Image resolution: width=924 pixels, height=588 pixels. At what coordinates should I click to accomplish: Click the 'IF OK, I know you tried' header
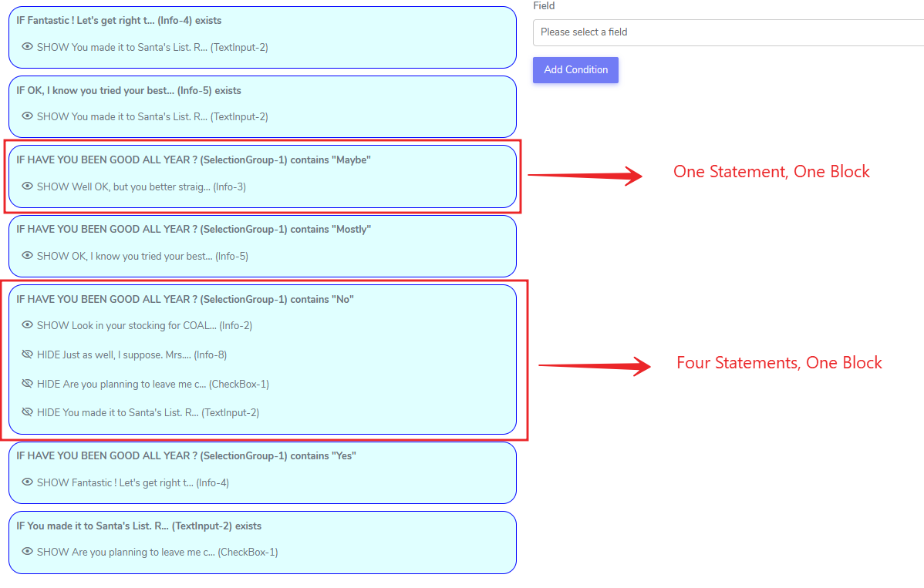pos(129,90)
